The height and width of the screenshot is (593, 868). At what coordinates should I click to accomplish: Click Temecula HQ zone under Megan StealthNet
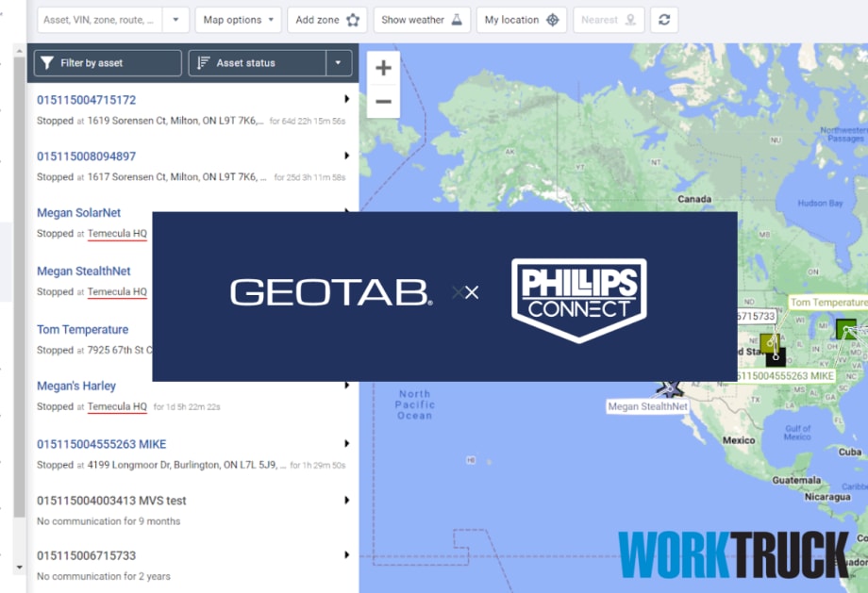tap(117, 291)
